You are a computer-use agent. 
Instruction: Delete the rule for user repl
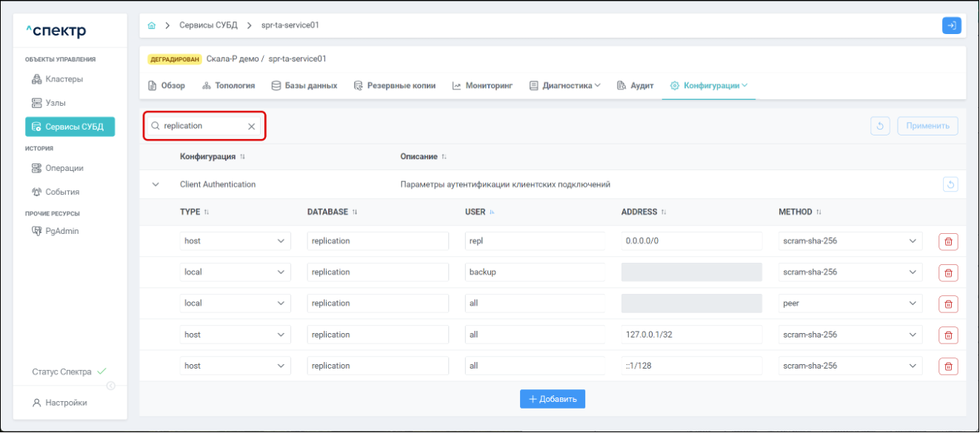pyautogui.click(x=948, y=242)
